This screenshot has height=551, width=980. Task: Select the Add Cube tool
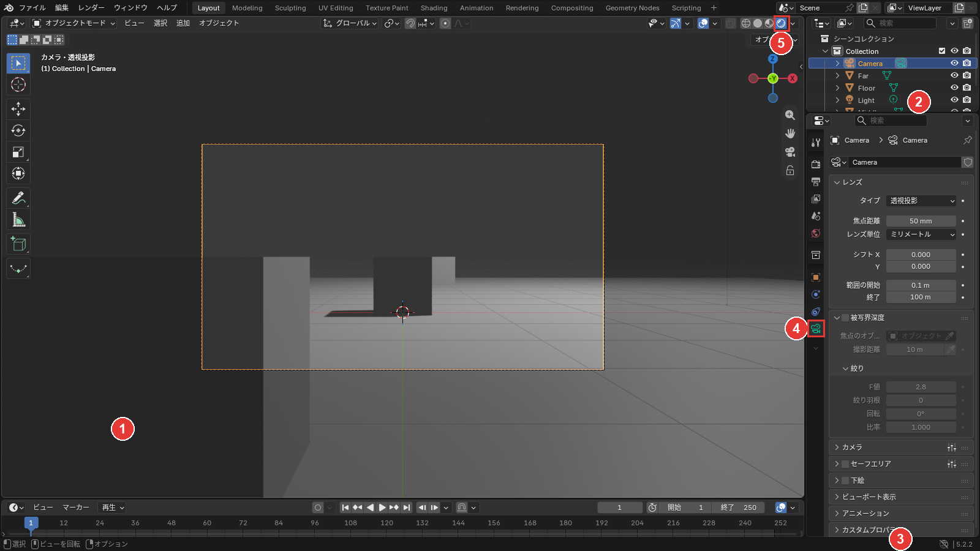click(x=18, y=244)
